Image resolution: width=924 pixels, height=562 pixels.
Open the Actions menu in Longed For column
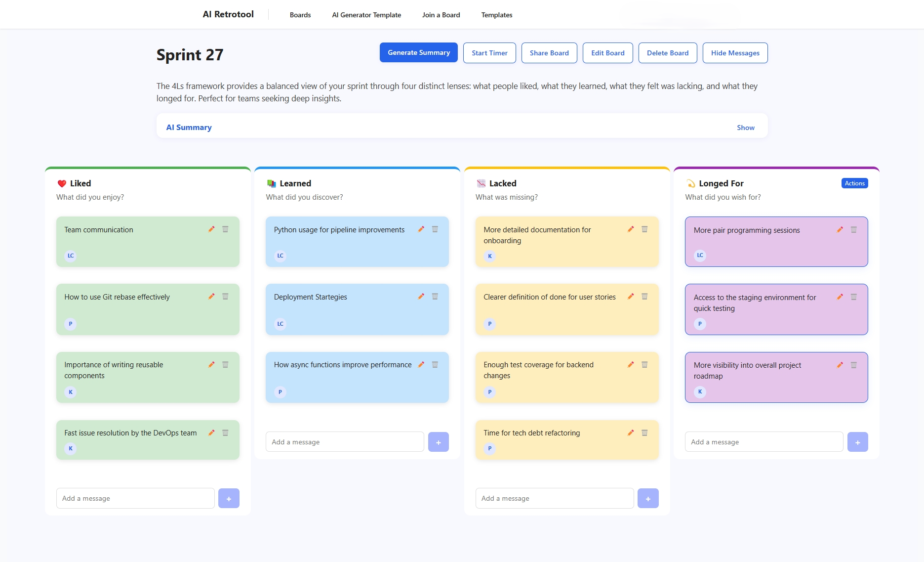pyautogui.click(x=854, y=183)
